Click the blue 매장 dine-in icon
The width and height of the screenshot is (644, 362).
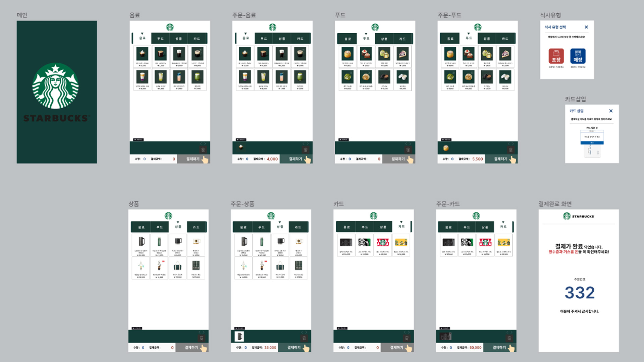pyautogui.click(x=578, y=56)
